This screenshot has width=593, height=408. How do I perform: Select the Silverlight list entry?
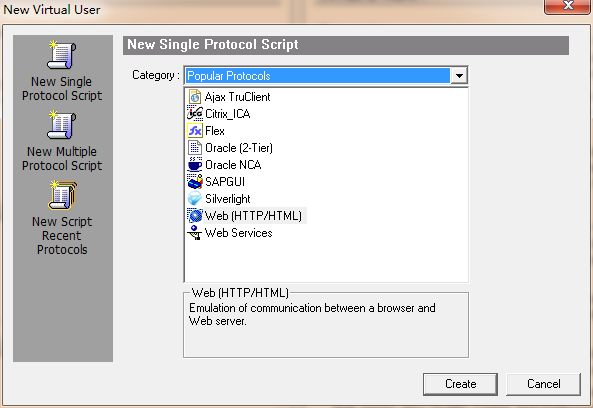pyautogui.click(x=228, y=199)
